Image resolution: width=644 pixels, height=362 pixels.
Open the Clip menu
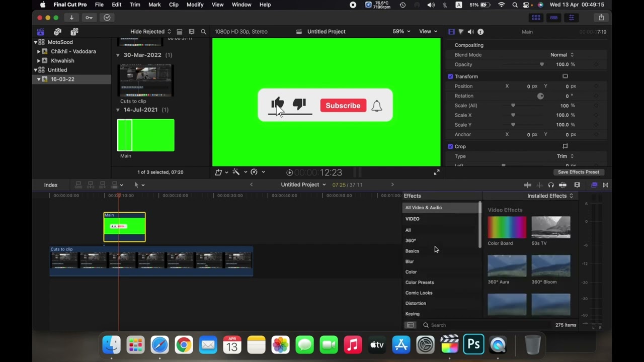tap(174, 5)
